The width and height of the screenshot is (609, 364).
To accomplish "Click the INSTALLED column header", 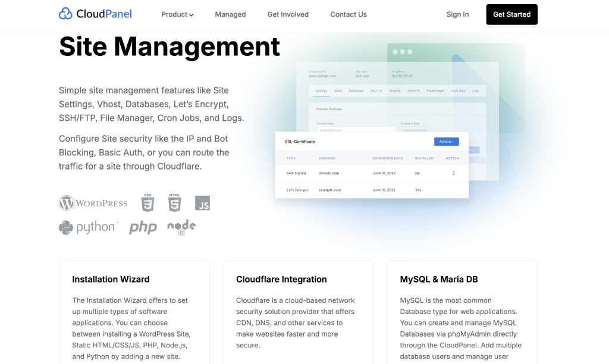I will pos(424,158).
